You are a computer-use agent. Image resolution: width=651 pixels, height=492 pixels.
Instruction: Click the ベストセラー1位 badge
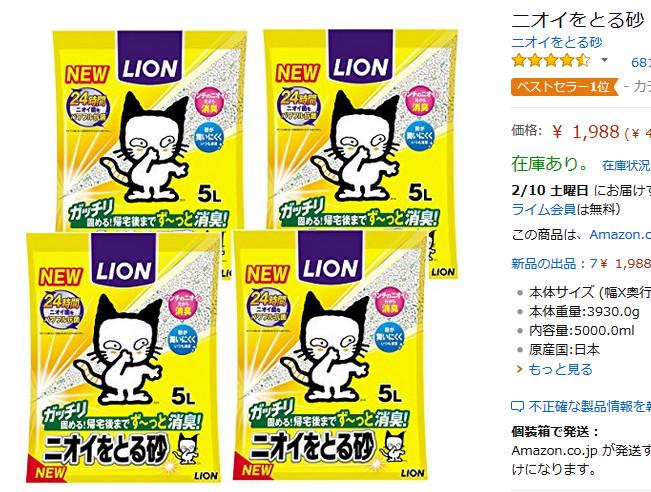tap(565, 87)
